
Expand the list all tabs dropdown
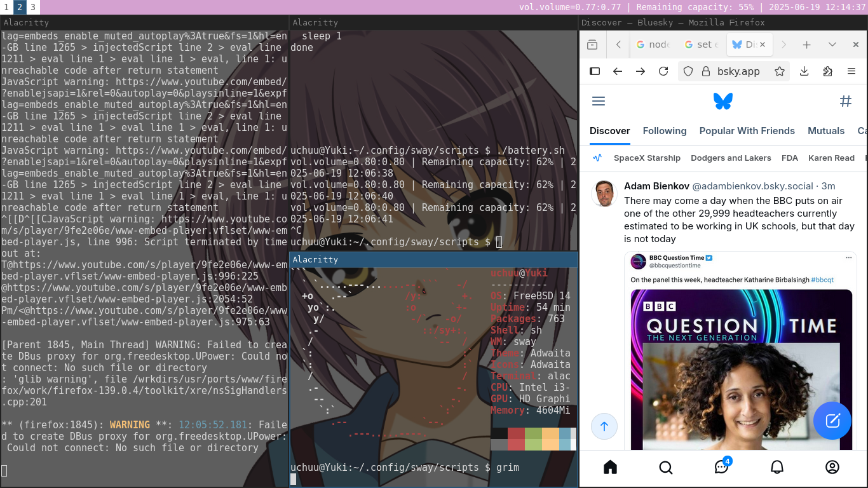(832, 44)
